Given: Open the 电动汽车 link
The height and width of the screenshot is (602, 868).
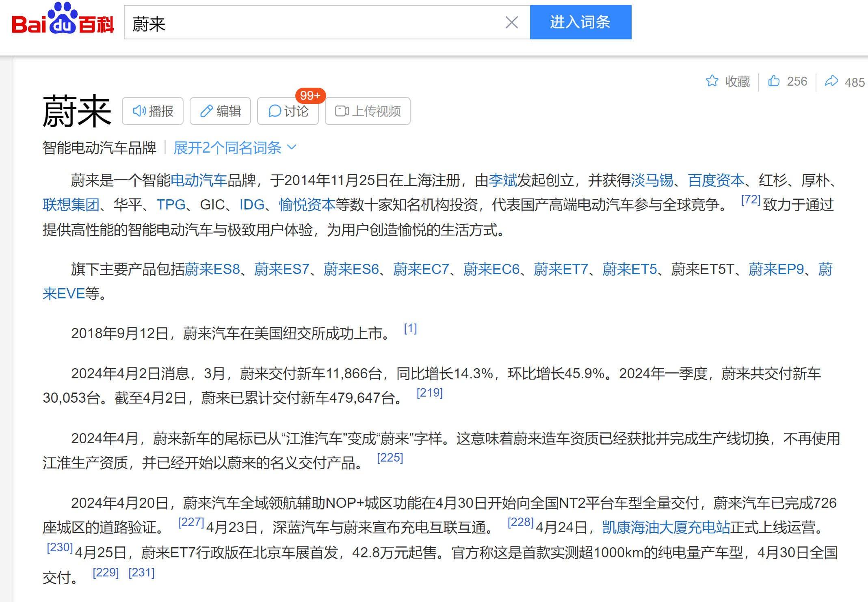Looking at the screenshot, I should point(199,180).
